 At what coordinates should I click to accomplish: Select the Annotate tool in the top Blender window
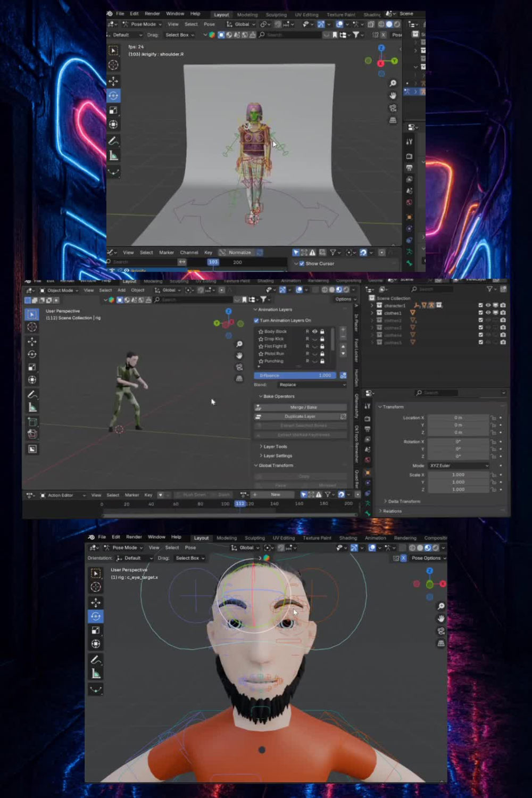113,141
